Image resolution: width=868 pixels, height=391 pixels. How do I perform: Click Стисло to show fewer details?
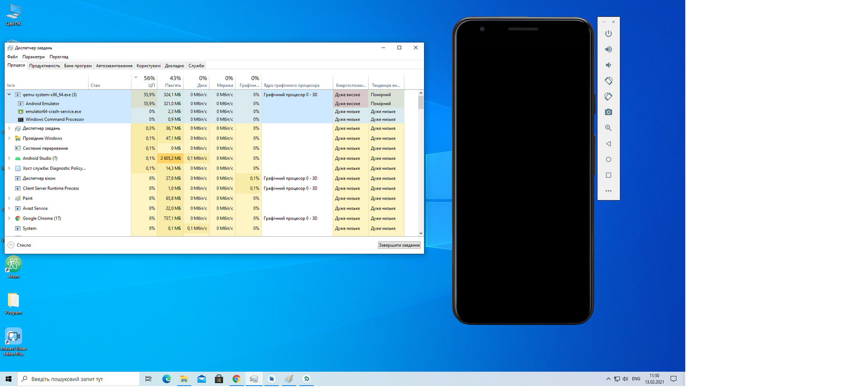(19, 245)
